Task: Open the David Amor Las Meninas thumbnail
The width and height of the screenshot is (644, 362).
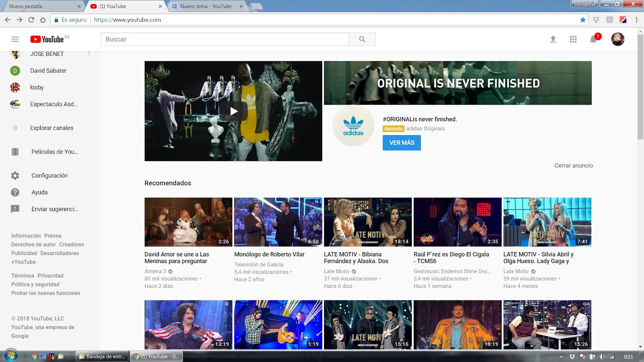Action: point(188,222)
